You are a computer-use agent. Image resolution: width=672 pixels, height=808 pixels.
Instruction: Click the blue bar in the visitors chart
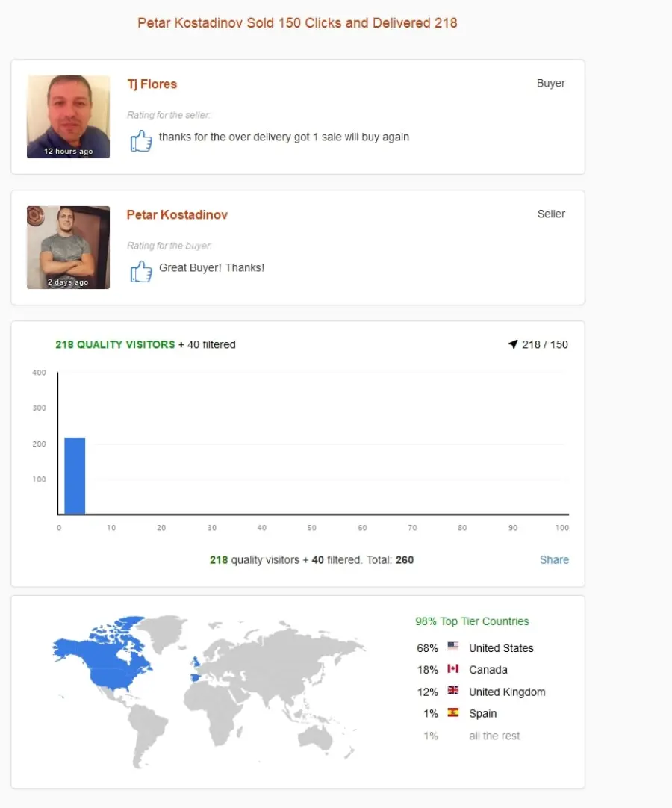[x=75, y=476]
